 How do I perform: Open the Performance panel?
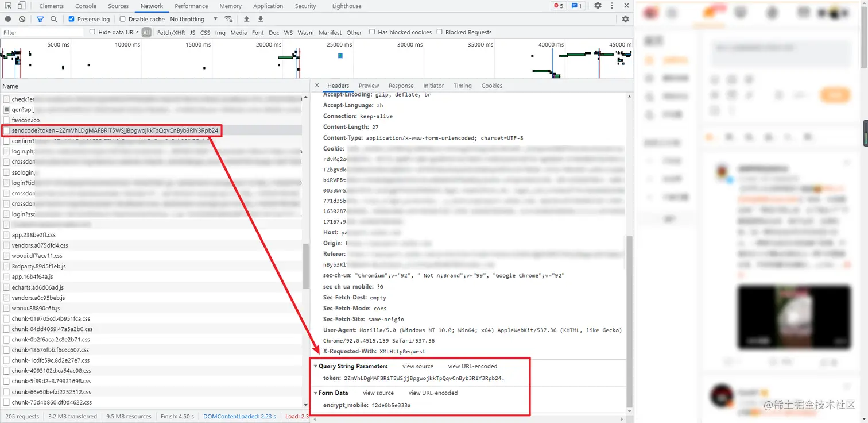(x=191, y=6)
